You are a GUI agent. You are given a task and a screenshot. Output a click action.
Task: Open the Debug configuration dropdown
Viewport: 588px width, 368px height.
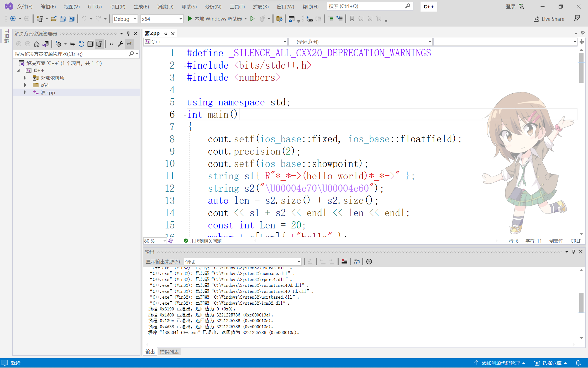point(125,19)
